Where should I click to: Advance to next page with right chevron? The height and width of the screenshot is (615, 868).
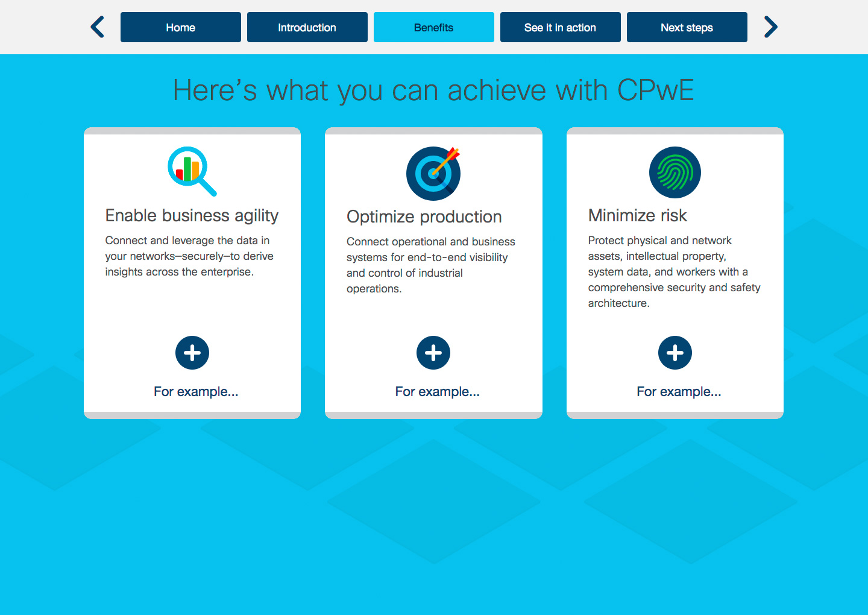tap(770, 27)
